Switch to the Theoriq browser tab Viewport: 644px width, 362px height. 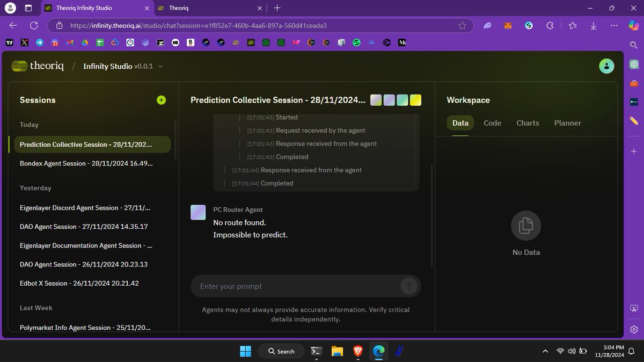click(x=210, y=8)
